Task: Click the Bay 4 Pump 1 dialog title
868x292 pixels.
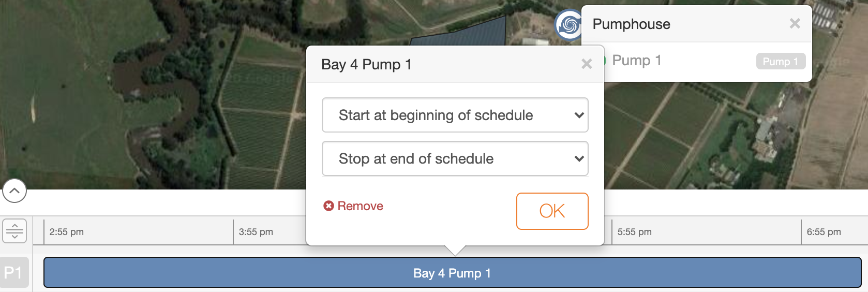Action: click(366, 64)
